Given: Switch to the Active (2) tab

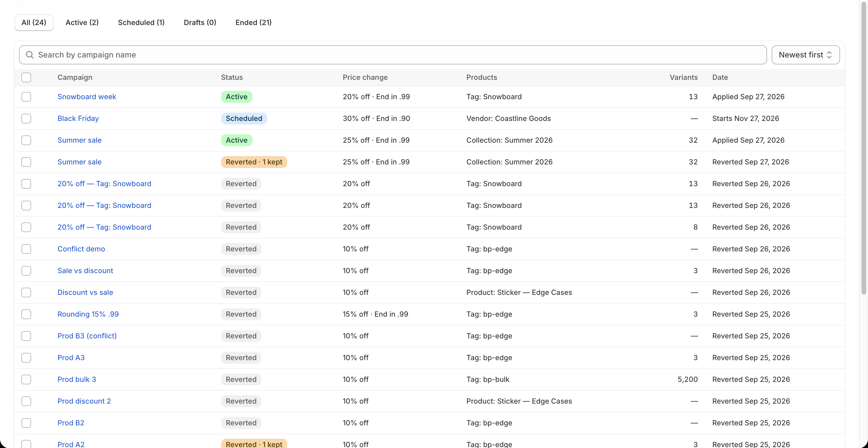Looking at the screenshot, I should [x=82, y=23].
